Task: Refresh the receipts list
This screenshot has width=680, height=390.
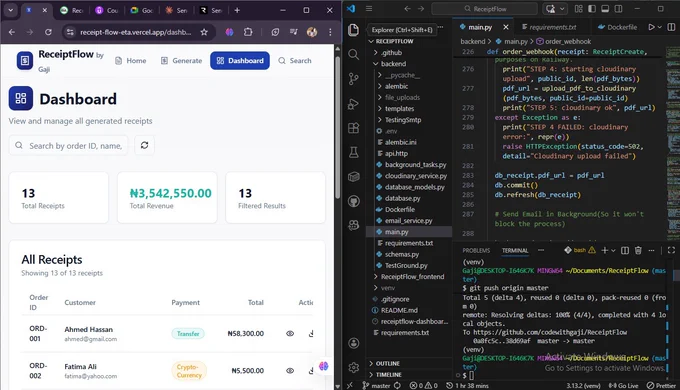Action: (144, 145)
